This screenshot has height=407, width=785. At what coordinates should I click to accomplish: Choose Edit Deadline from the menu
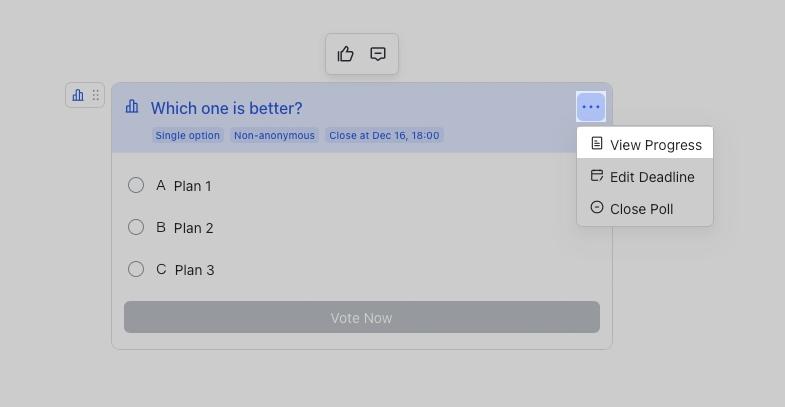click(652, 177)
